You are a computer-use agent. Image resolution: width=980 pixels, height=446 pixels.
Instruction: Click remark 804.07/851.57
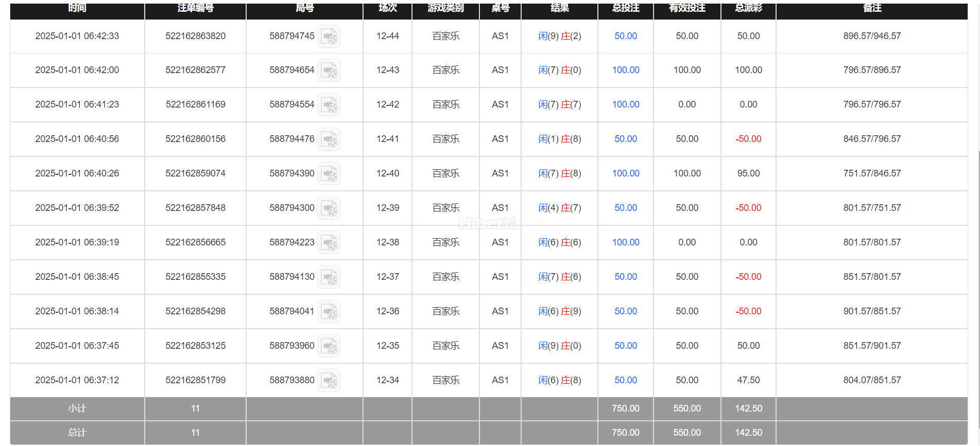tap(872, 380)
